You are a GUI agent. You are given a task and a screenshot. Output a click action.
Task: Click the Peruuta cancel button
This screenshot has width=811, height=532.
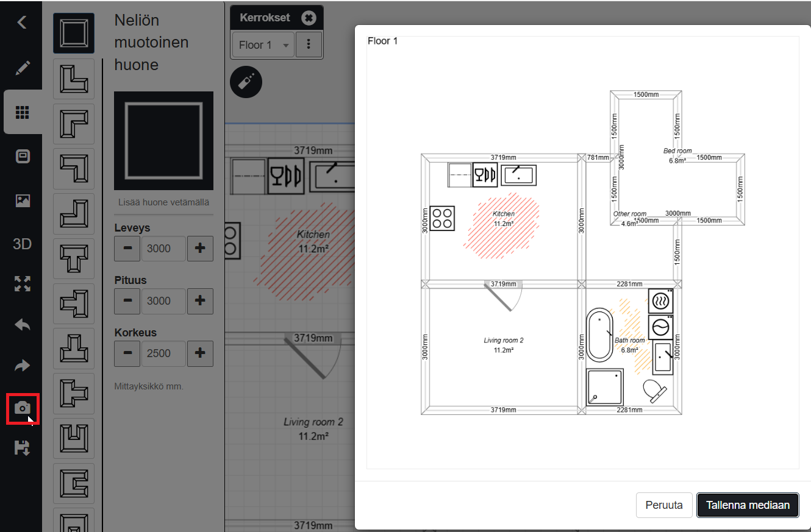[663, 505]
